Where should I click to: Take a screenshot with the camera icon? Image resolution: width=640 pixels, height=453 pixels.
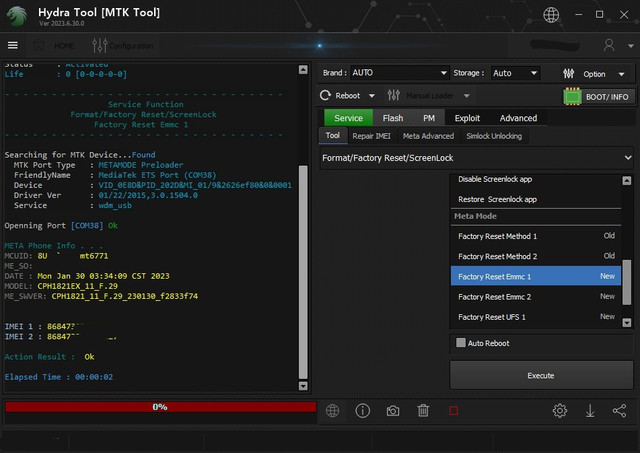(x=393, y=411)
